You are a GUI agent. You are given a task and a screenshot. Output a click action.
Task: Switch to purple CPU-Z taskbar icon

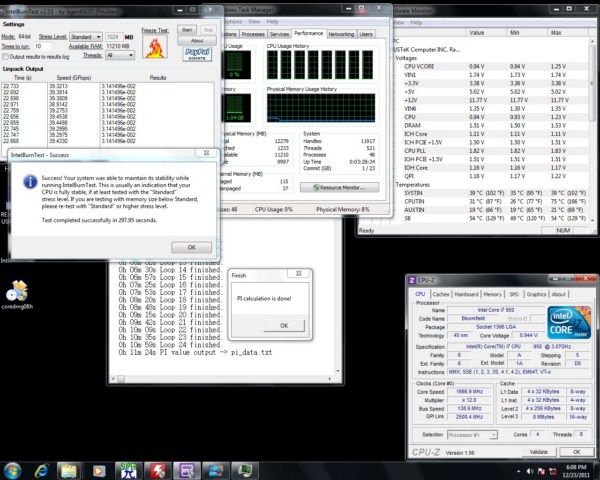point(186,471)
